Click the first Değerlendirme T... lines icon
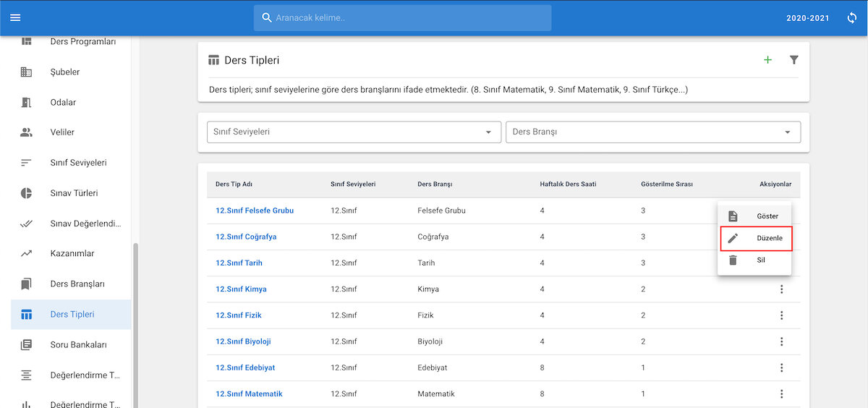Image resolution: width=868 pixels, height=408 pixels. click(x=27, y=375)
